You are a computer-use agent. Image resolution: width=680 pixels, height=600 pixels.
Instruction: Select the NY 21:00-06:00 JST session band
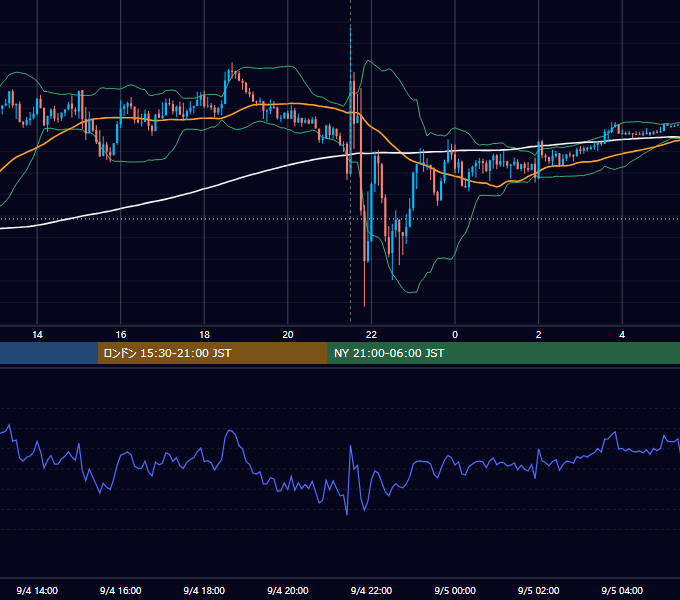[503, 353]
